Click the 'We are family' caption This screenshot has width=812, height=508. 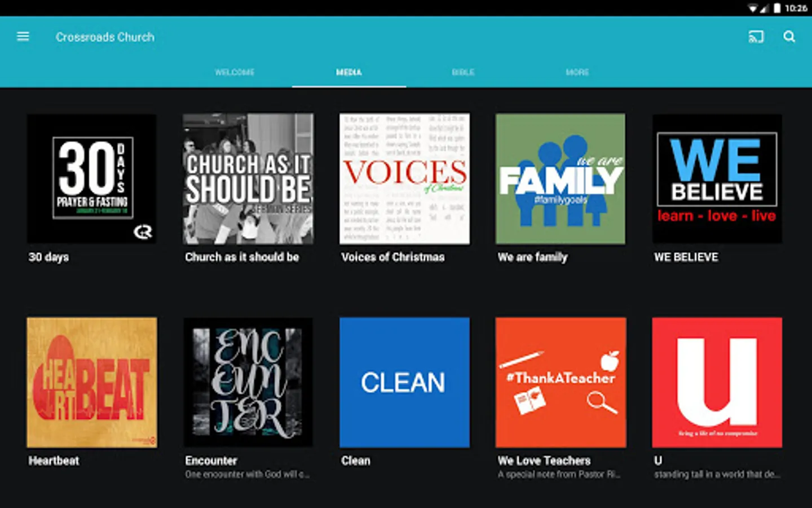(x=532, y=257)
